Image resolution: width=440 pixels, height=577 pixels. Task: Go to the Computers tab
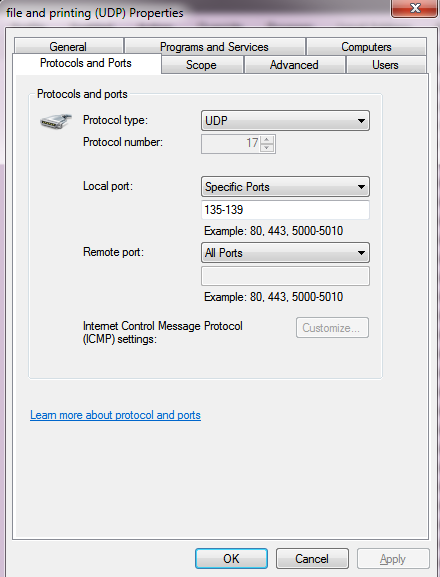point(366,47)
